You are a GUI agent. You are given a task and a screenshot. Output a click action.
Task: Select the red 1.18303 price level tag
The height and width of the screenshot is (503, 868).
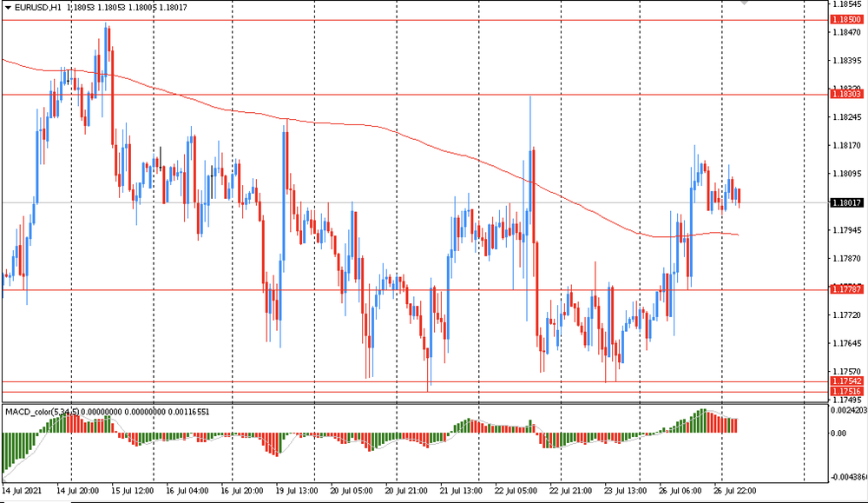(x=847, y=94)
